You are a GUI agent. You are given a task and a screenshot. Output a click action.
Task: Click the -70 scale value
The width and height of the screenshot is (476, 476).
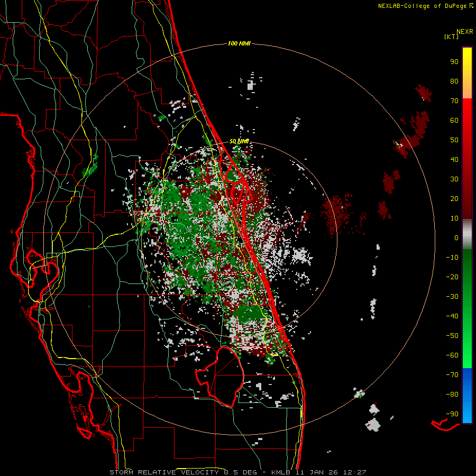click(452, 375)
